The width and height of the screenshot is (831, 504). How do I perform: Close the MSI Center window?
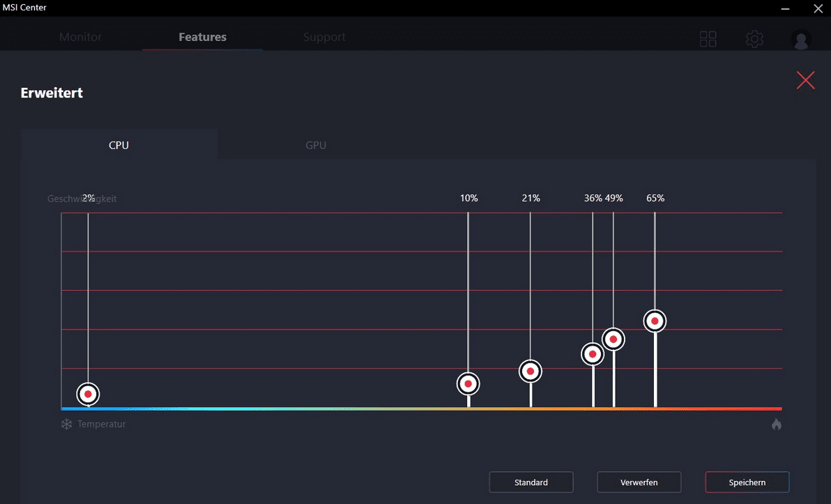pyautogui.click(x=818, y=8)
